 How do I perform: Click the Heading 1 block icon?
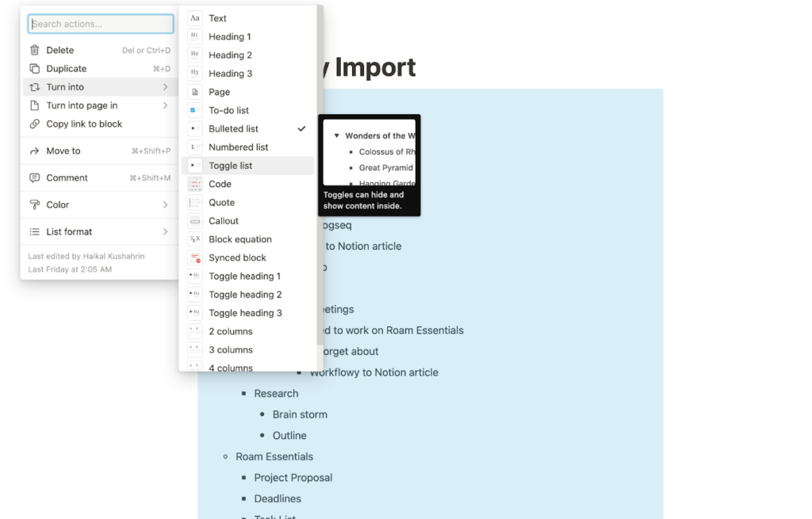(195, 36)
